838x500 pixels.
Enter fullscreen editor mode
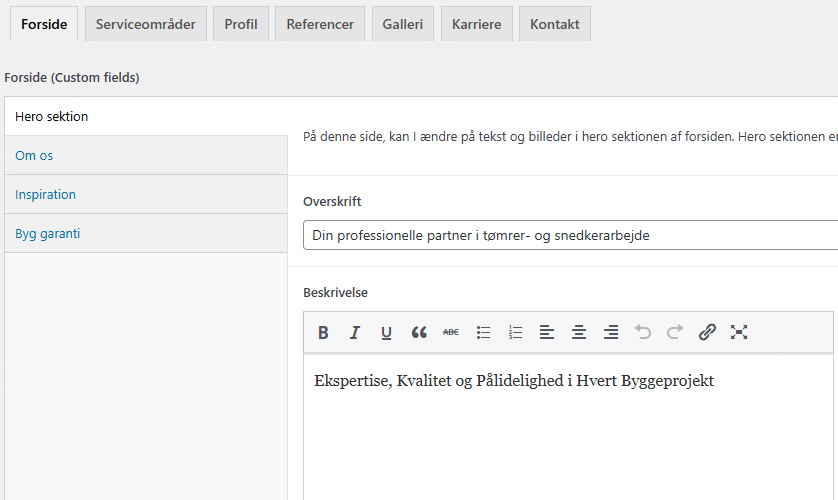click(739, 333)
